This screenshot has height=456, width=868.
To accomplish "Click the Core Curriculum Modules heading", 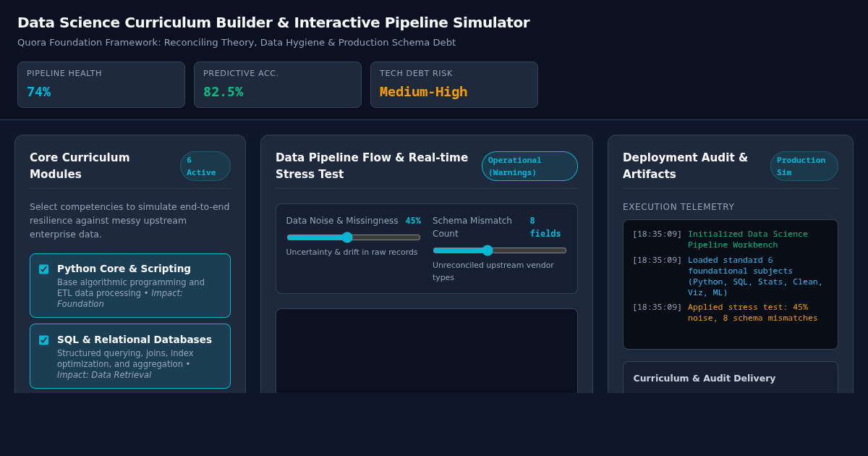I will click(x=80, y=166).
